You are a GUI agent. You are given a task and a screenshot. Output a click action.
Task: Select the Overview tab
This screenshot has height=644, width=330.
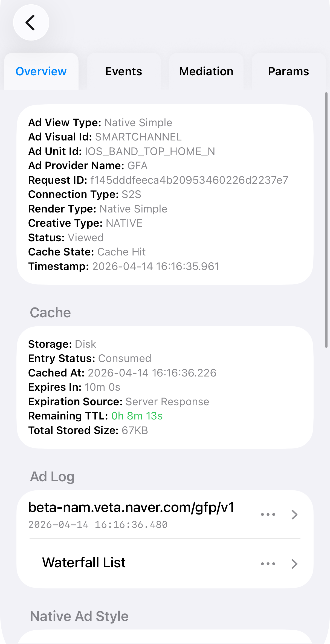click(41, 71)
